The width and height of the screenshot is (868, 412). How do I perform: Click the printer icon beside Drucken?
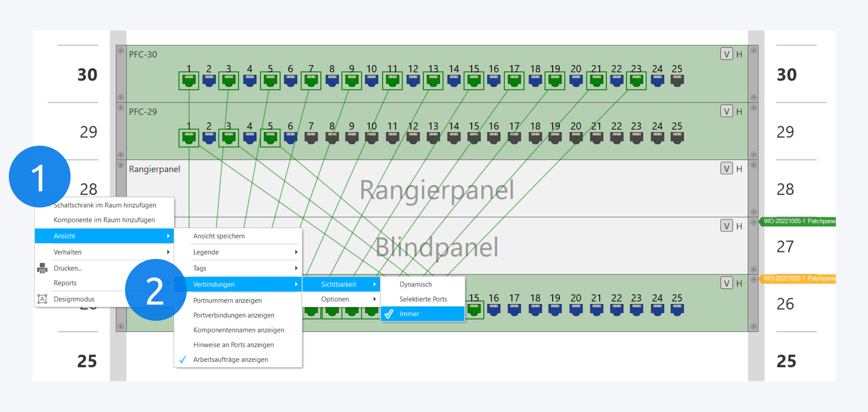(42, 268)
